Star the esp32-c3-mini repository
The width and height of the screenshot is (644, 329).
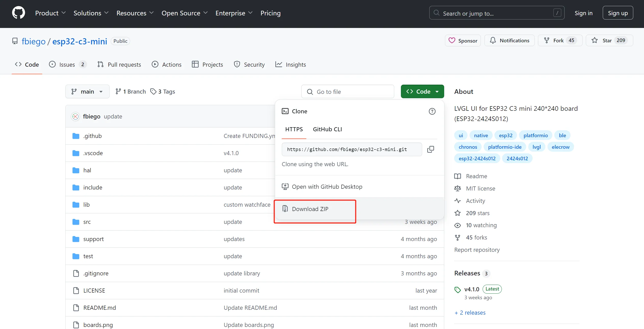click(x=609, y=41)
